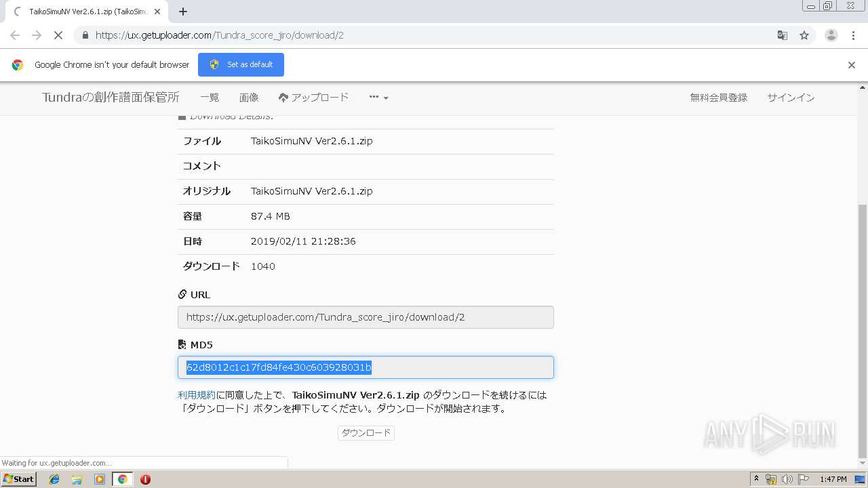Select the URL input field
Screen dimensions: 868x488
coord(366,317)
